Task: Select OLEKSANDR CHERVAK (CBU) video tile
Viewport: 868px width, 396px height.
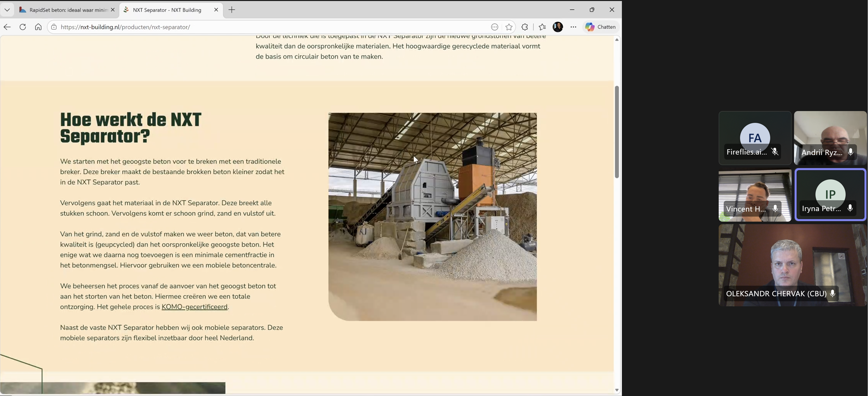Action: (x=793, y=265)
